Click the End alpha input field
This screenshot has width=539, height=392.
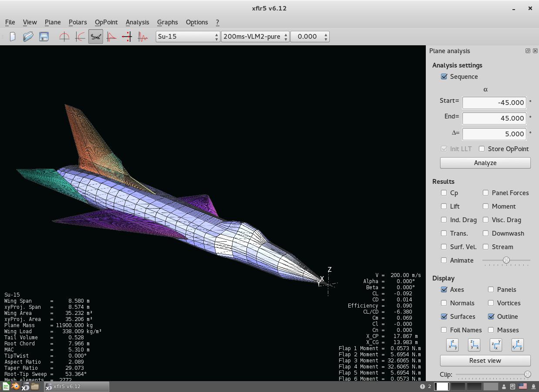[494, 118]
